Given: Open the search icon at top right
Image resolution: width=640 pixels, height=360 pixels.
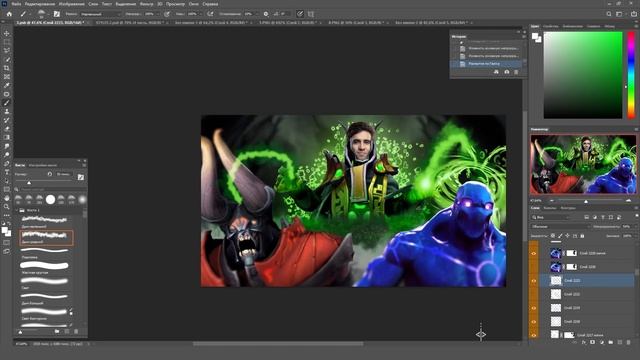Looking at the screenshot, I should (x=609, y=14).
